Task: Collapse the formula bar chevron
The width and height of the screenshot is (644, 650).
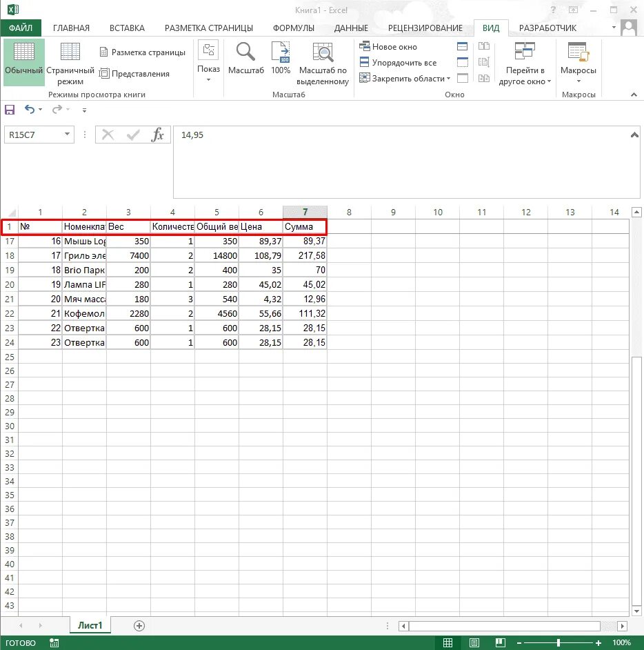Action: tap(634, 135)
